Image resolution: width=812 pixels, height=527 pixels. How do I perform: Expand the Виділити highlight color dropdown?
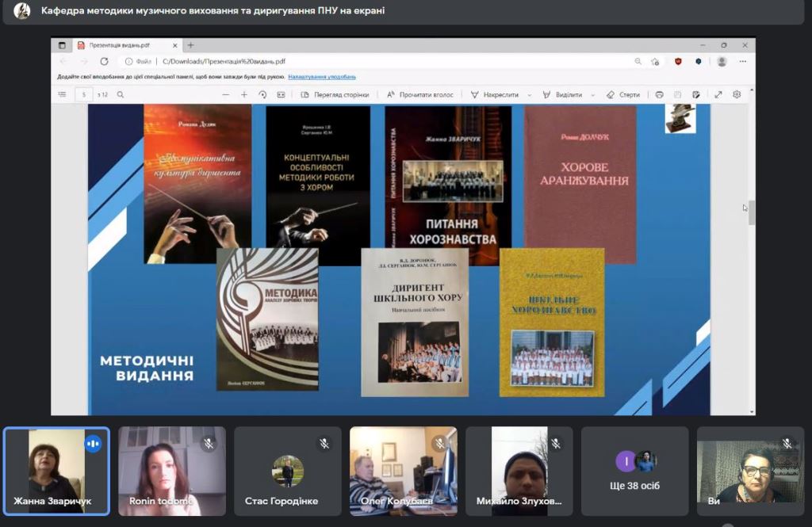pyautogui.click(x=592, y=94)
